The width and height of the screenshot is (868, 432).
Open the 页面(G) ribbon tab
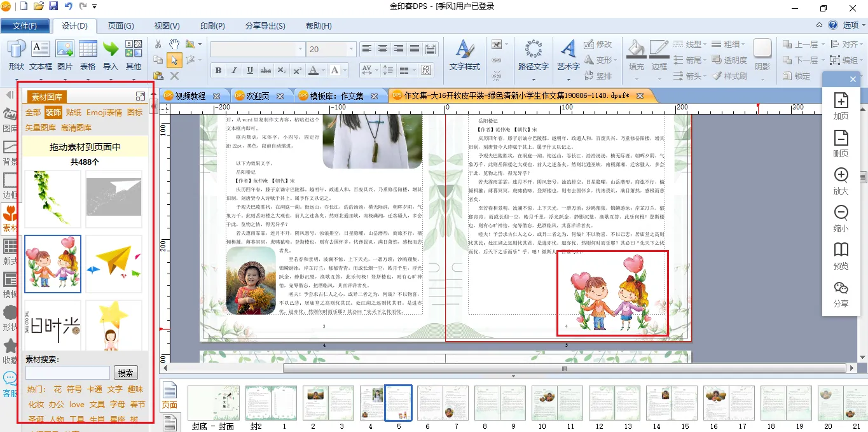pos(120,26)
